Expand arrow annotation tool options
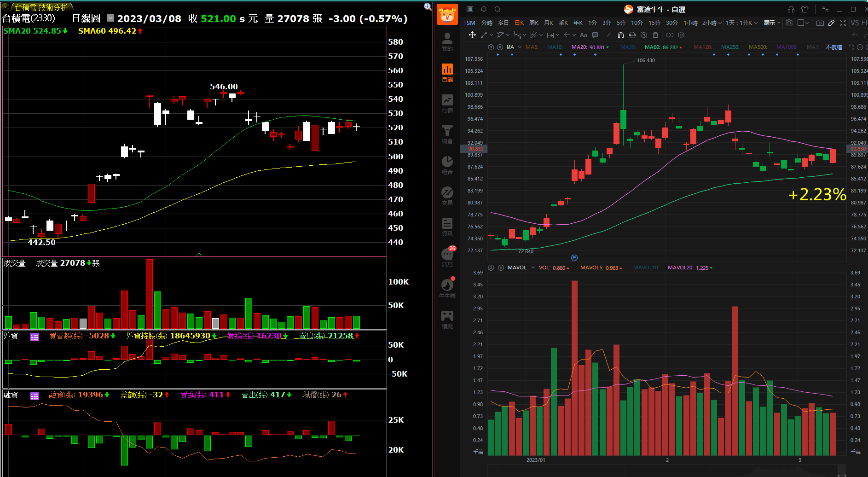The width and height of the screenshot is (868, 477). (x=574, y=35)
